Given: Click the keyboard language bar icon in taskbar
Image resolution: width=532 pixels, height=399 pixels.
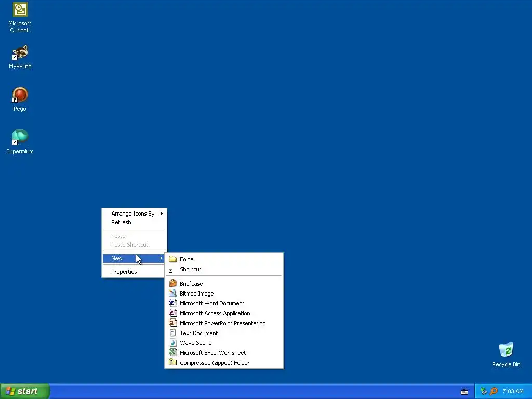Looking at the screenshot, I should click(x=464, y=392).
